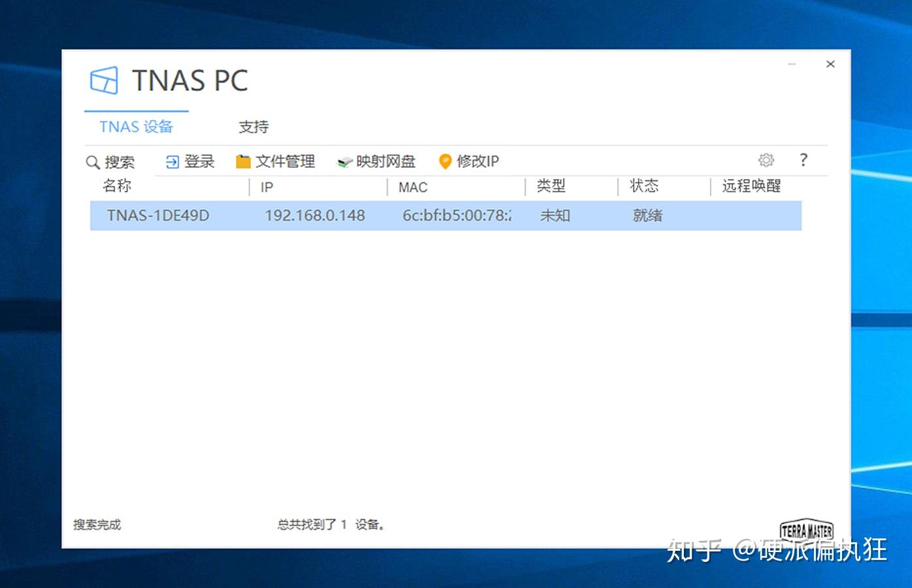912x588 pixels.
Task: Minimize the TNAS PC window
Action: [792, 64]
